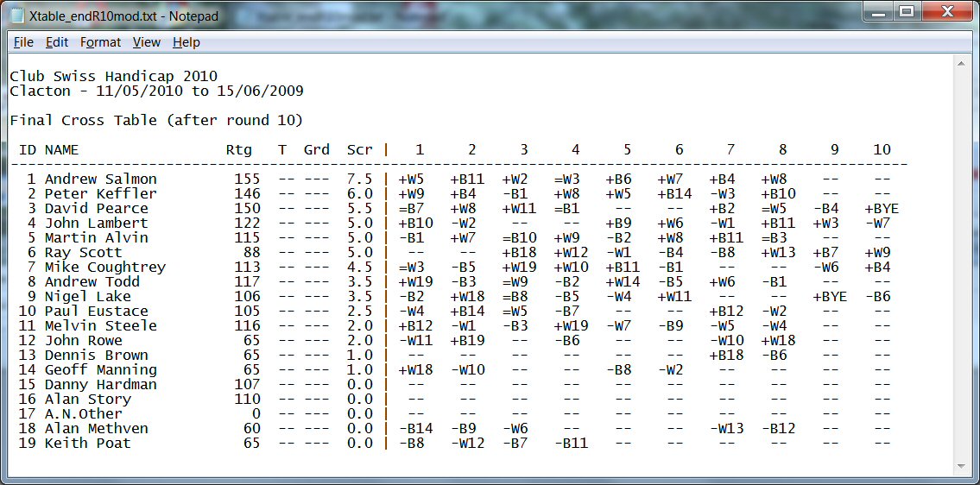Screen dimensions: 980x485
Task: Click the 'Clacton - 11/05/2010 to 15/06/2009' line
Action: pos(156,91)
